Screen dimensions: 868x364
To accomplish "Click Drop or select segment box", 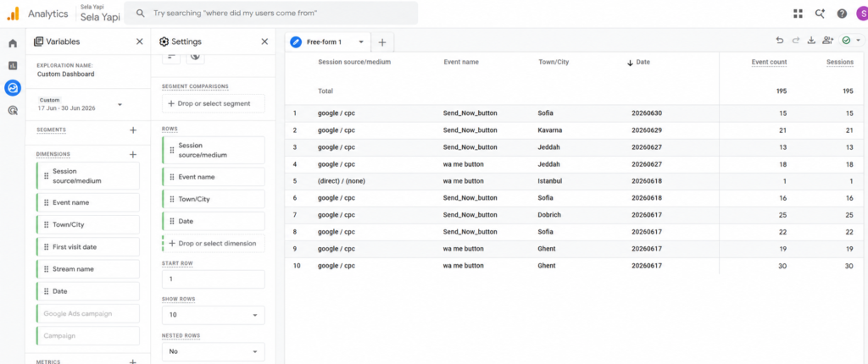I will pos(213,103).
